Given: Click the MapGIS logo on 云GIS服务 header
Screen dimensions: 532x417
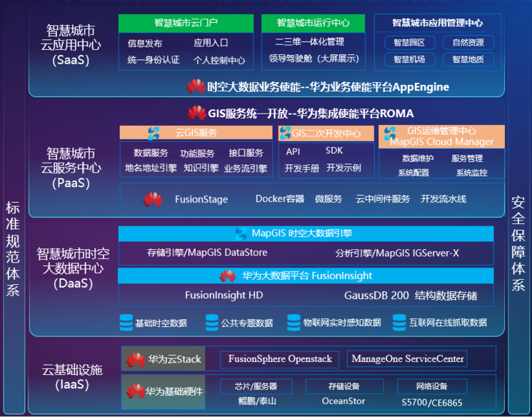Looking at the screenshot, I should pyautogui.click(x=154, y=133).
